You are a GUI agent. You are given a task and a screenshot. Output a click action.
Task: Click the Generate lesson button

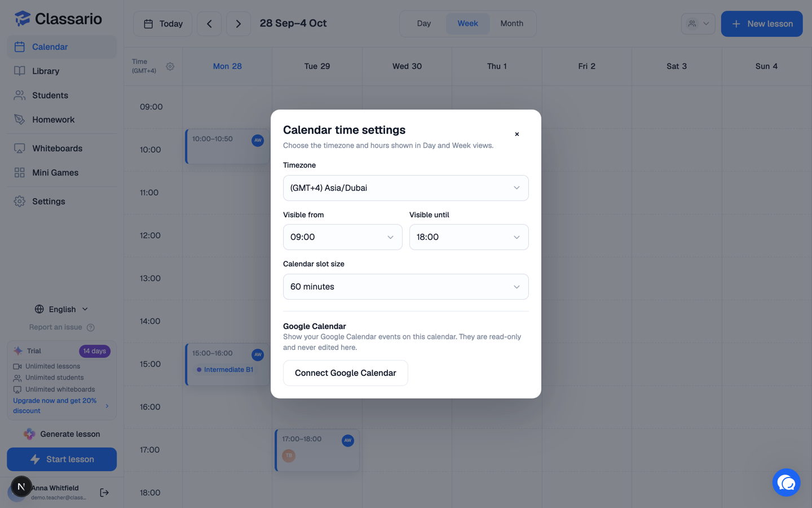61,434
